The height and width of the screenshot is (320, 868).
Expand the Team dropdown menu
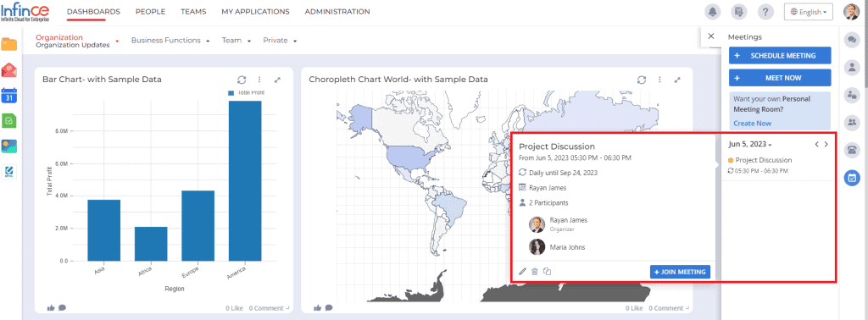point(236,41)
